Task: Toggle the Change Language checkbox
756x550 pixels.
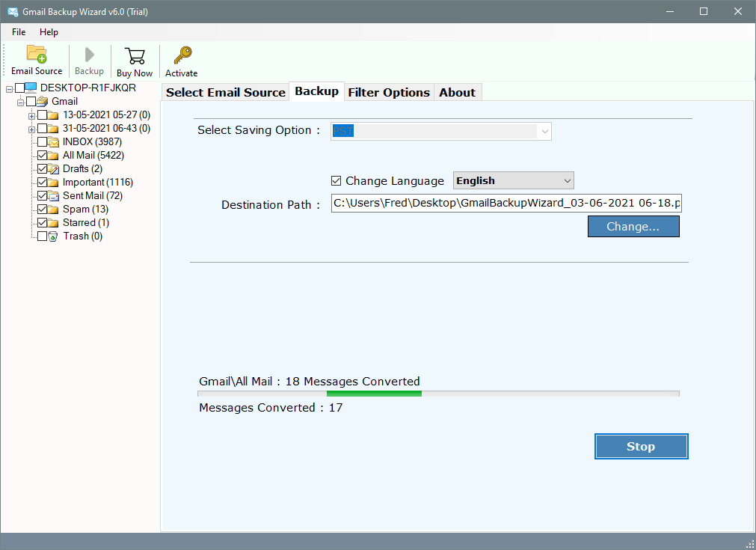Action: point(336,181)
